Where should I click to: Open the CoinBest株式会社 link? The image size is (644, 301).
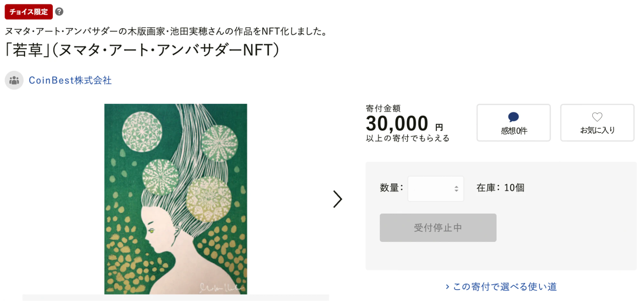(70, 80)
